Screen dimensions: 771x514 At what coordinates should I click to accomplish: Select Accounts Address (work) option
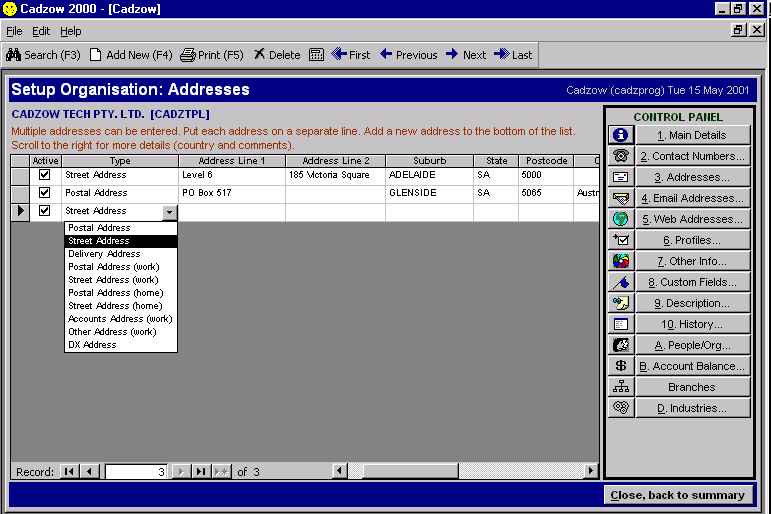tap(120, 319)
